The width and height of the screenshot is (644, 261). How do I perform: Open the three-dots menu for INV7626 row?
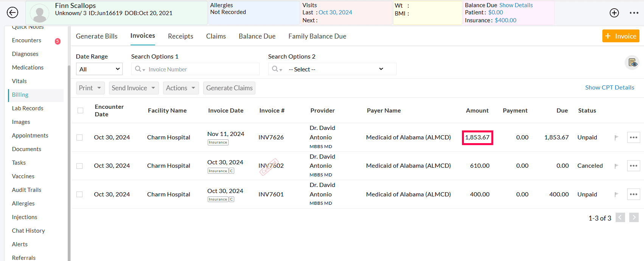[633, 137]
